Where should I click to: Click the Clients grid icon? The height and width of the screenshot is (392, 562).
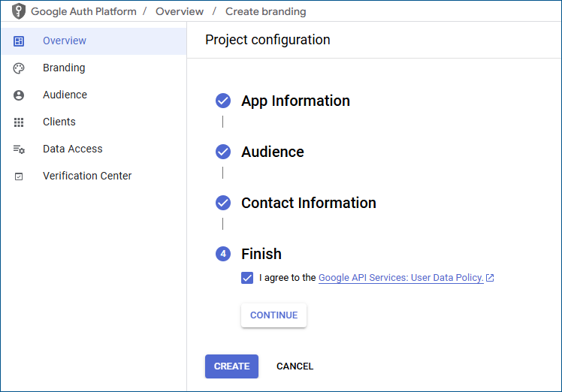point(19,122)
